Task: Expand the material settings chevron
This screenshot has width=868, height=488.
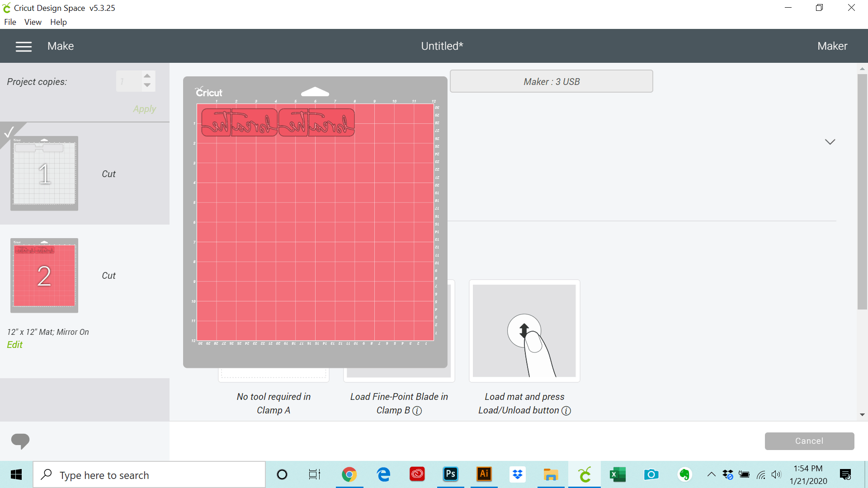Action: pos(830,142)
